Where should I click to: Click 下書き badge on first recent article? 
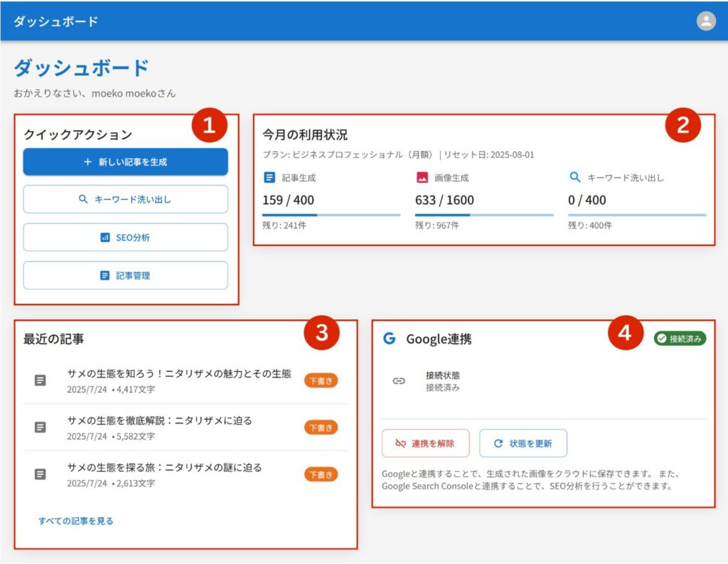(x=321, y=381)
